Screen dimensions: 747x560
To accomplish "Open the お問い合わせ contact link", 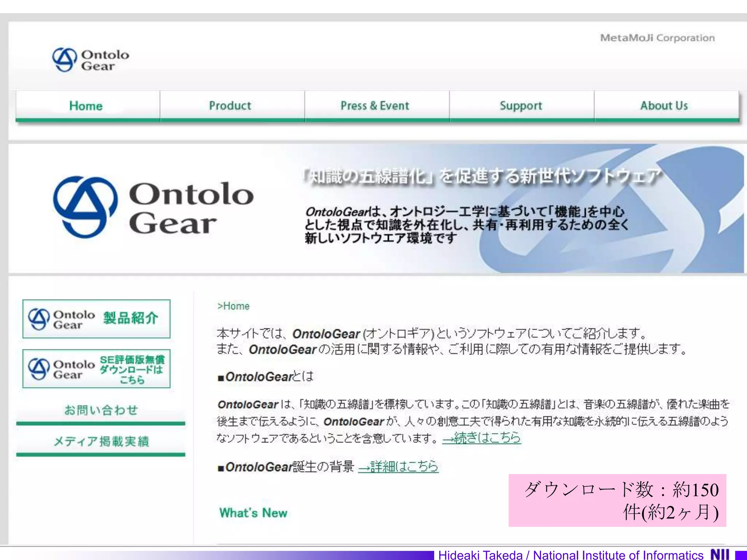I will coord(101,411).
